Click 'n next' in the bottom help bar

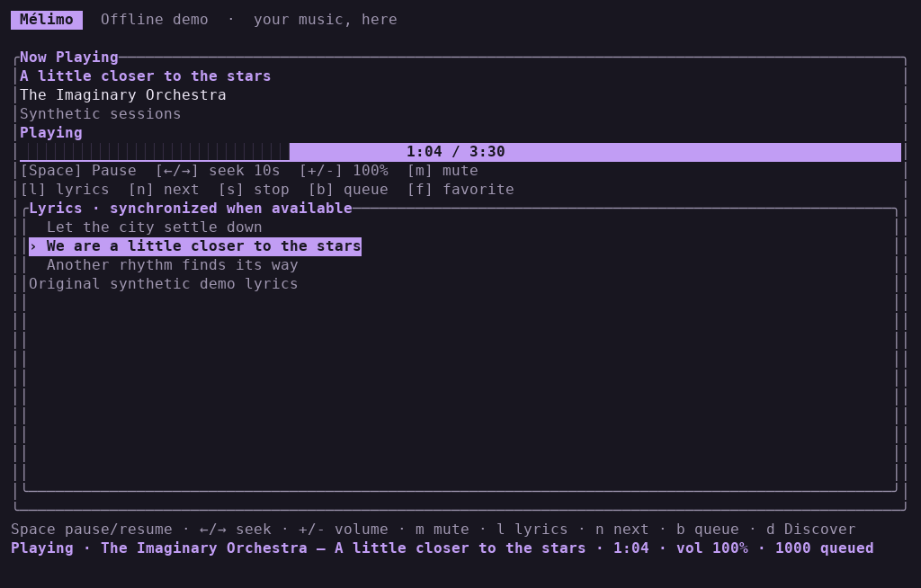click(622, 530)
